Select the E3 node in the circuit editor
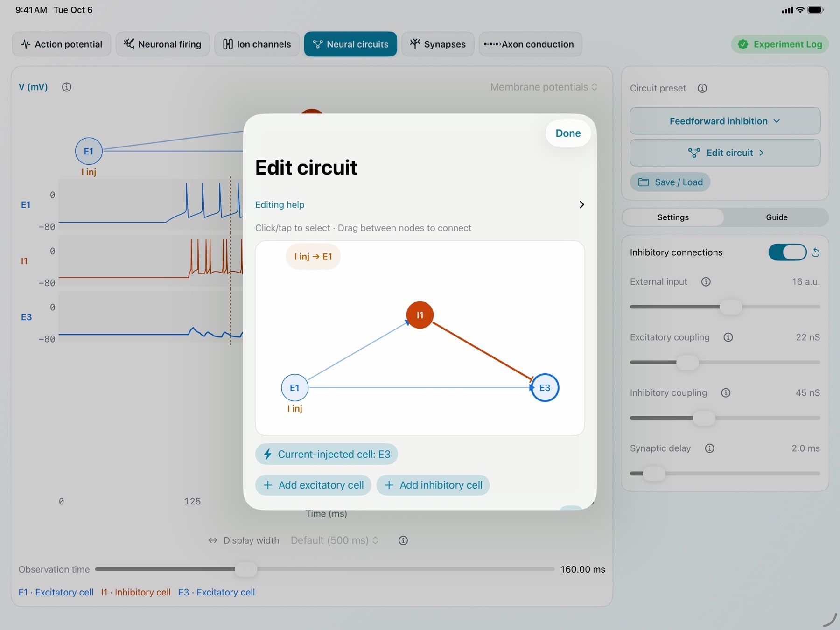840x630 pixels. 545,387
